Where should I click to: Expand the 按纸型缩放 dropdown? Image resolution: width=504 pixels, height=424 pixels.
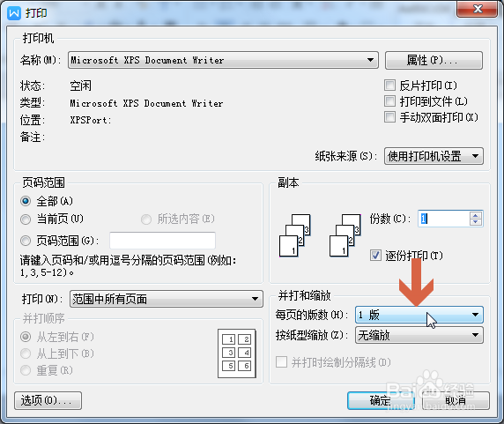pyautogui.click(x=419, y=335)
